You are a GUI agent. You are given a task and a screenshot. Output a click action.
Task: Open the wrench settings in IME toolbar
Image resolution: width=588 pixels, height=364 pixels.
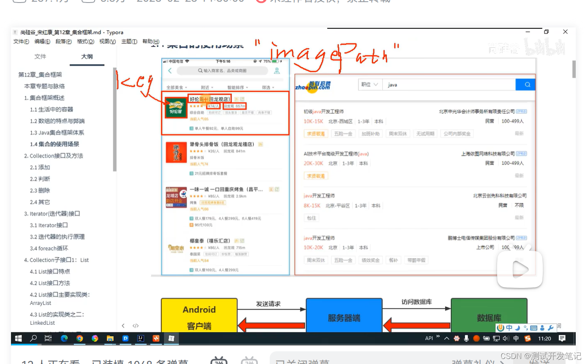pyautogui.click(x=550, y=328)
